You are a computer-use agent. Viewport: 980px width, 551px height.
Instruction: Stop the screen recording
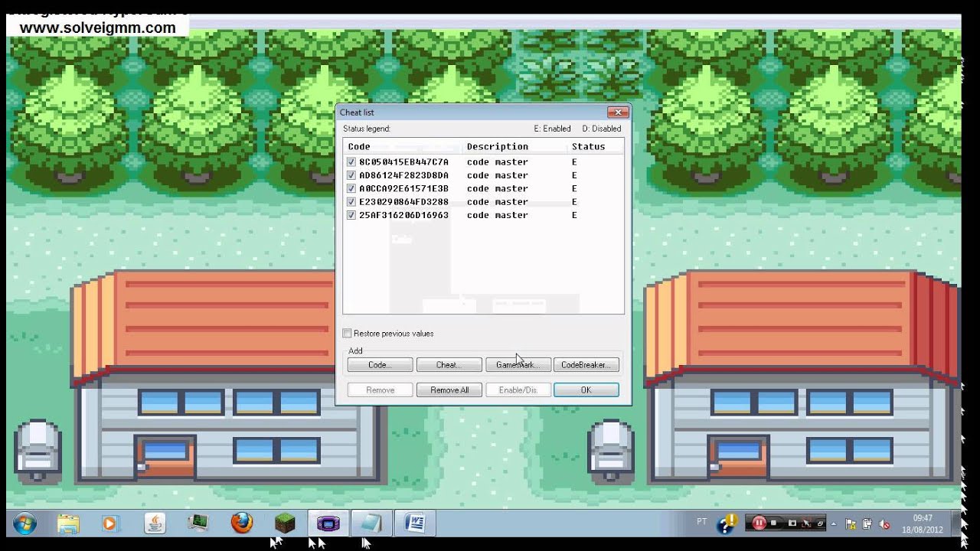point(773,523)
